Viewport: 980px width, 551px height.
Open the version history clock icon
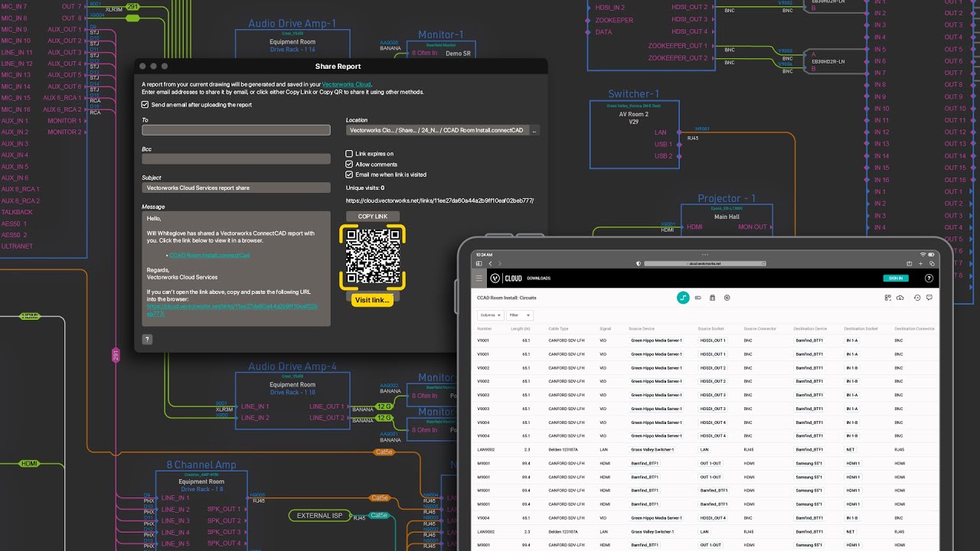917,298
